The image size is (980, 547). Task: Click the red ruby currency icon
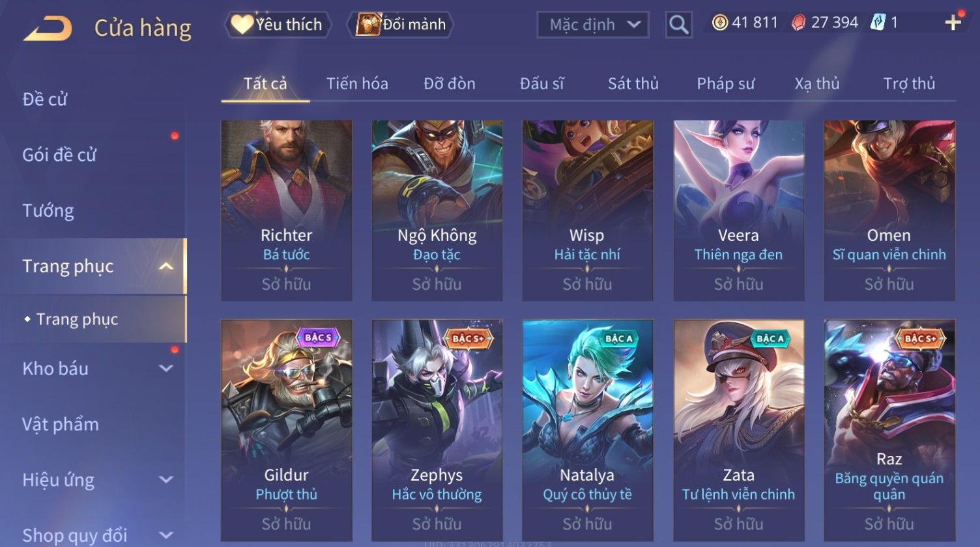[798, 23]
